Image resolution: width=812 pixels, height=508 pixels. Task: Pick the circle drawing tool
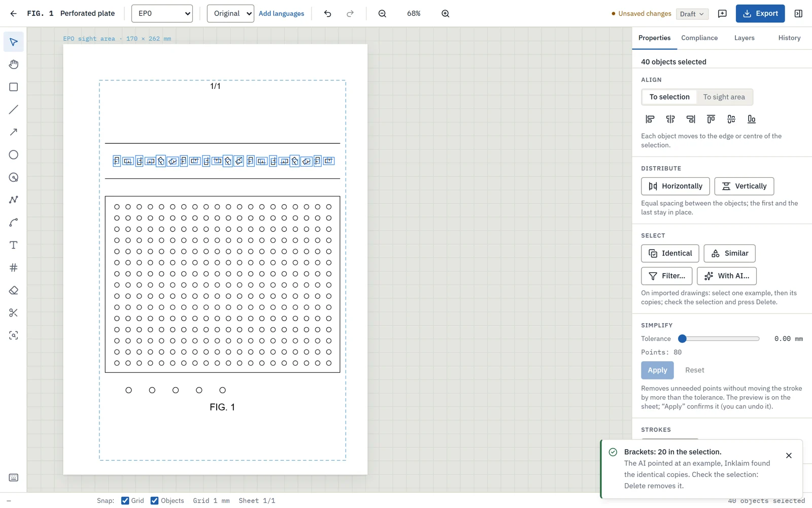(x=14, y=155)
